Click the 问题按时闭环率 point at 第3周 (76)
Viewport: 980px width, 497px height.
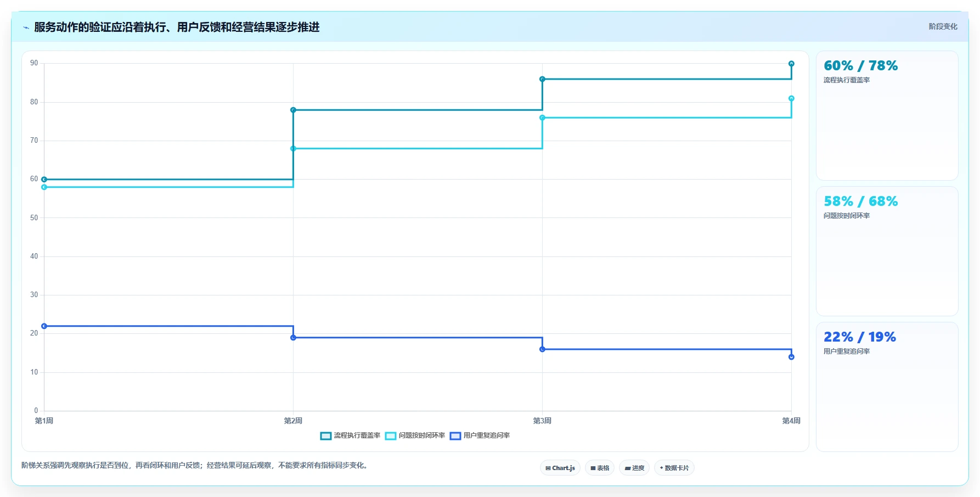542,118
